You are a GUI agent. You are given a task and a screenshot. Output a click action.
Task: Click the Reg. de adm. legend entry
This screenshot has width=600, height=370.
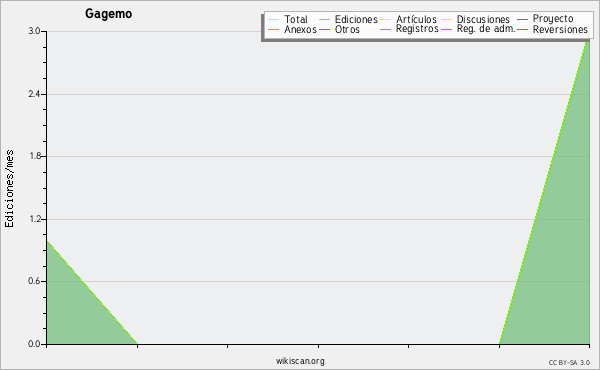[478, 29]
